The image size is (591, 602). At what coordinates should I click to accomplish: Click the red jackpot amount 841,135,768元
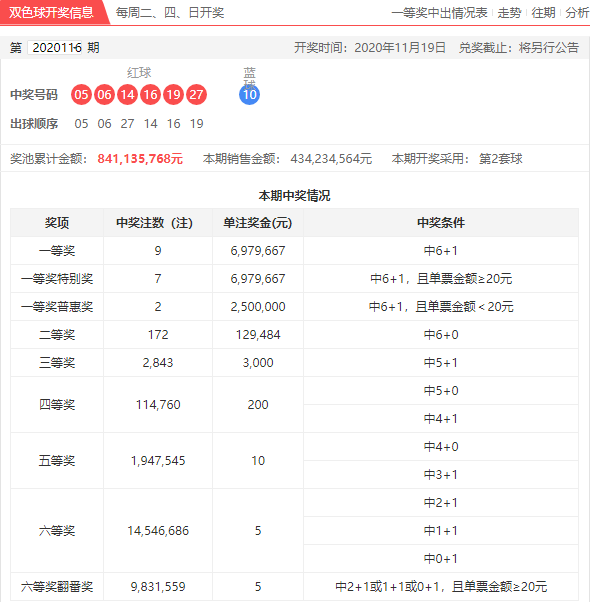[140, 159]
